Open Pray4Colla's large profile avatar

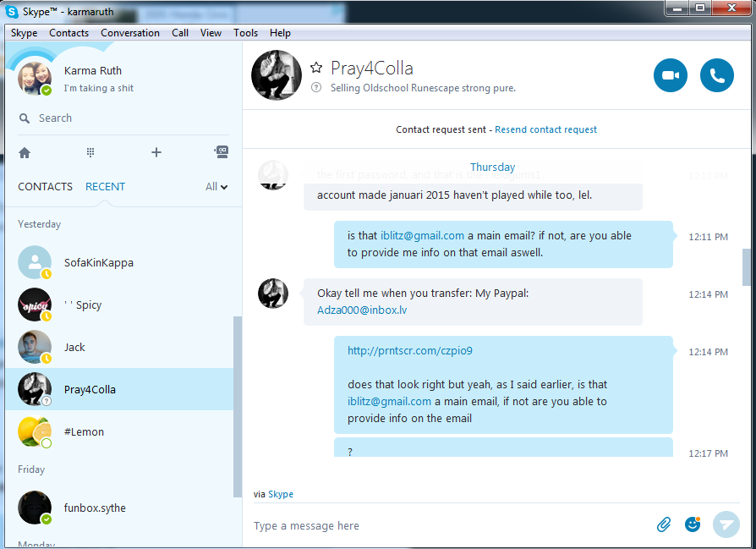(277, 75)
